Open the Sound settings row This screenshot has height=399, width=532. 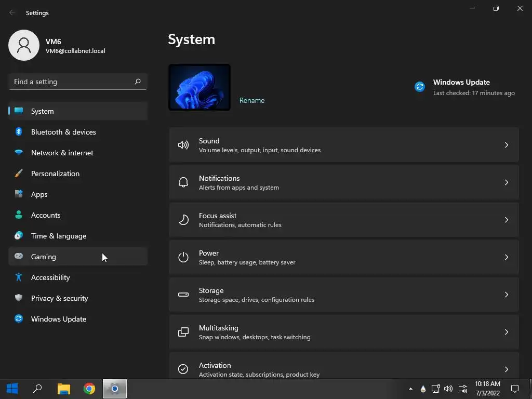tap(344, 145)
